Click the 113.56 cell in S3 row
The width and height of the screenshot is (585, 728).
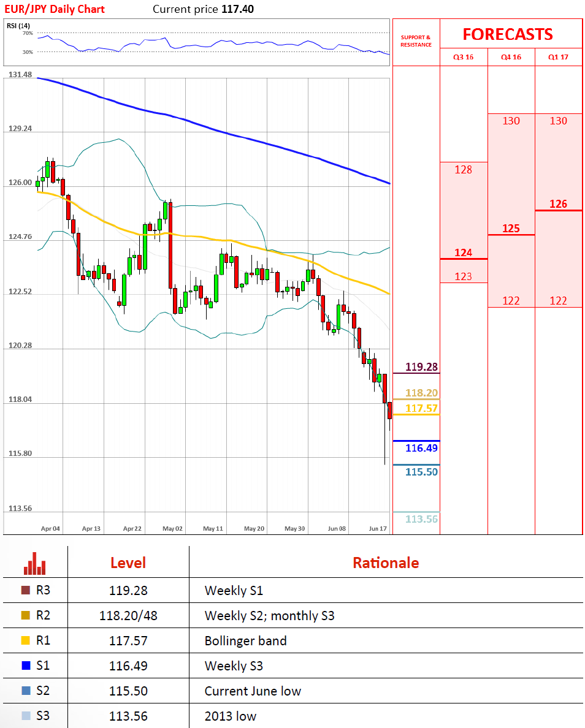(128, 716)
